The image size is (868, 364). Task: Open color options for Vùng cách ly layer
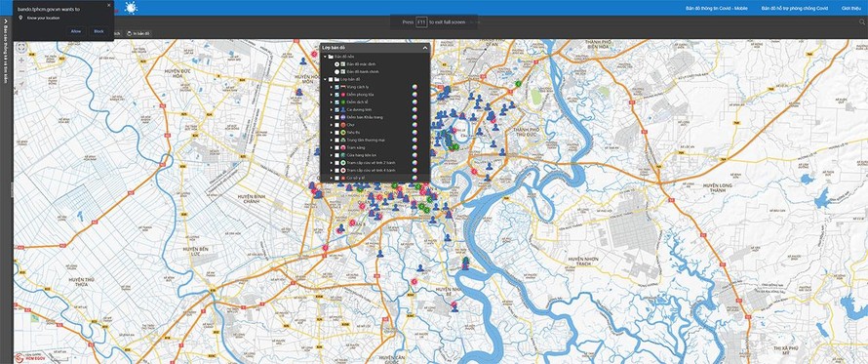tap(414, 88)
